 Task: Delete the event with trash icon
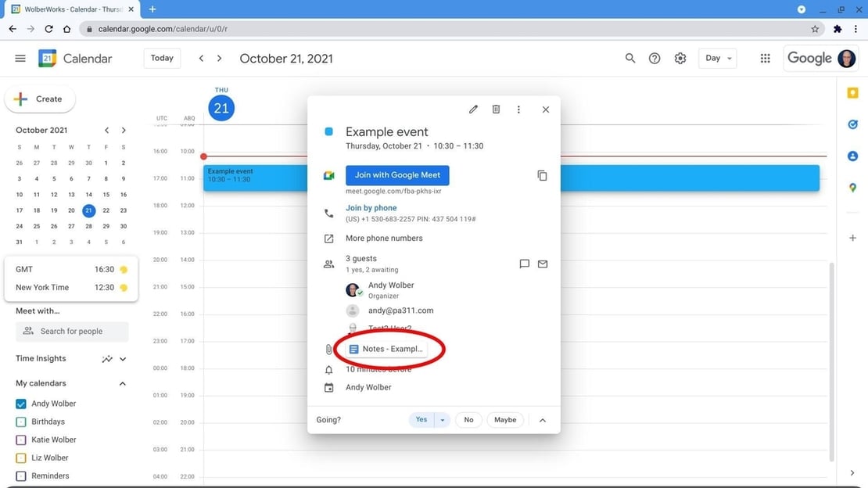tap(496, 109)
